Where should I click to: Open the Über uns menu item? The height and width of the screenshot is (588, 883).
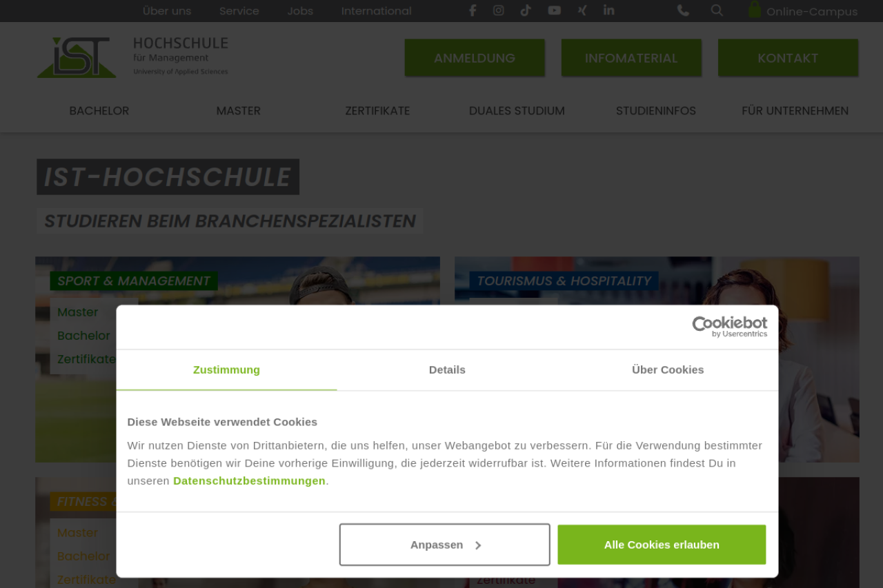(x=167, y=11)
